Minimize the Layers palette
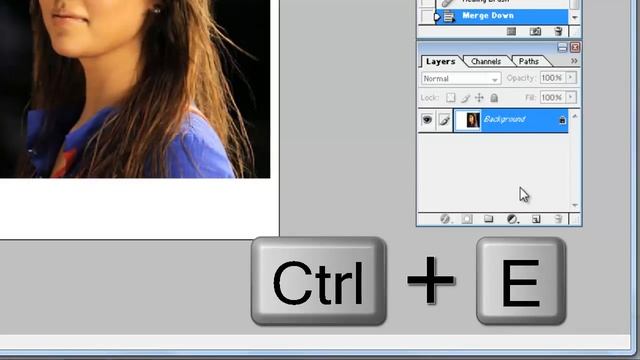Image resolution: width=640 pixels, height=360 pixels. [562, 48]
